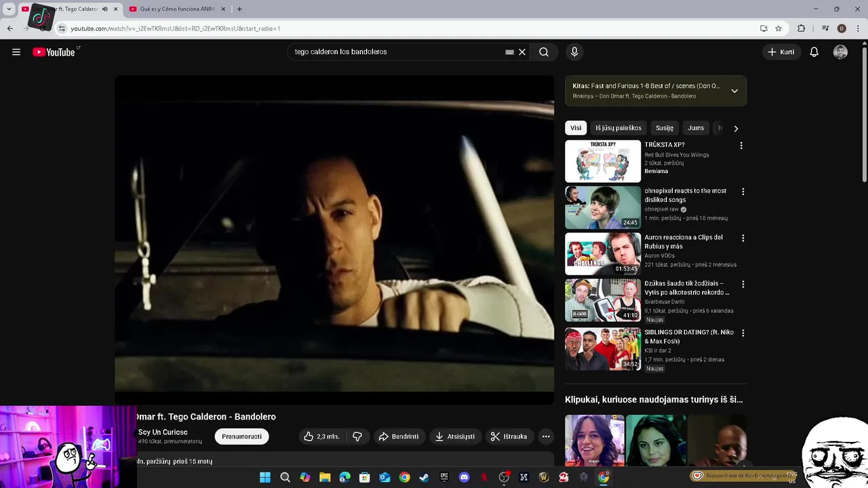Open options for SIBLINGS OR DATING? video
868x488 pixels.
[743, 333]
